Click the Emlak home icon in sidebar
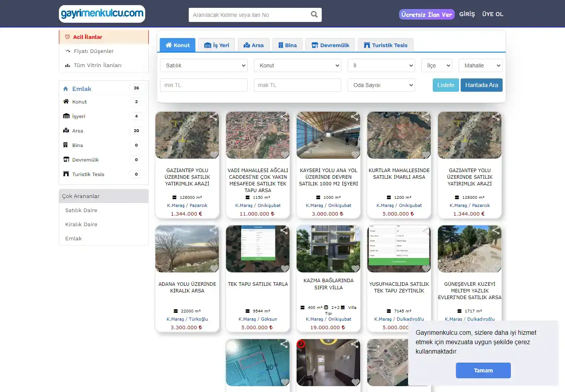The width and height of the screenshot is (565, 392). coord(66,89)
